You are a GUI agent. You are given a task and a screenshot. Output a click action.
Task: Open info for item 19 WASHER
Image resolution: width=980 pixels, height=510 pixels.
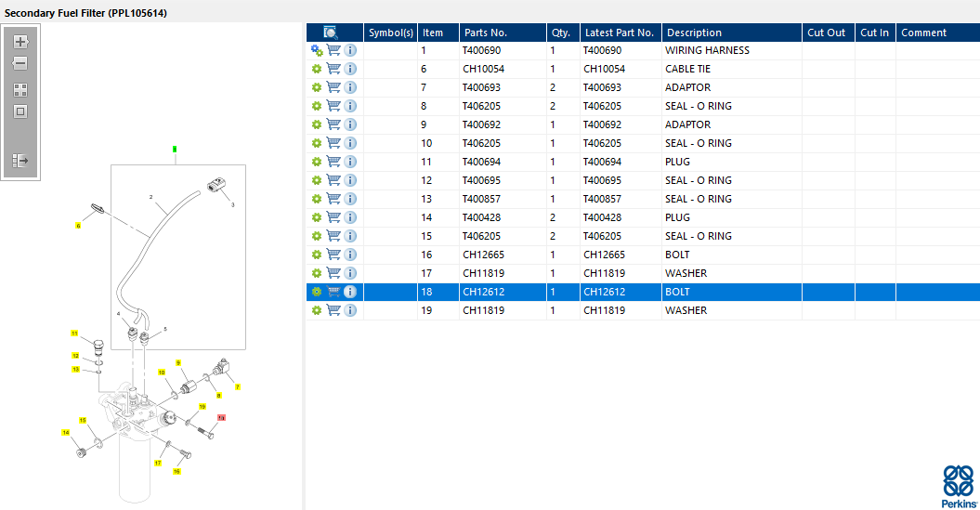(350, 310)
